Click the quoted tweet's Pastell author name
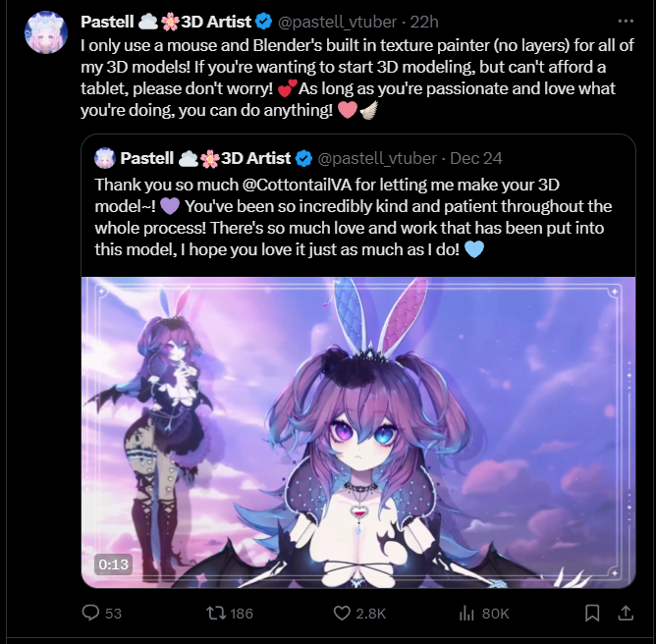The image size is (656, 644). [x=205, y=158]
